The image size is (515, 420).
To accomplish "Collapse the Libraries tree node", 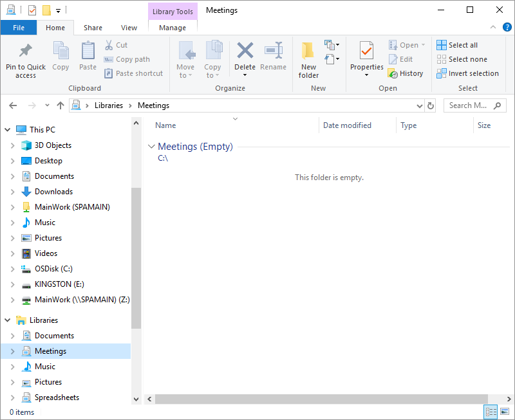I will [x=7, y=320].
